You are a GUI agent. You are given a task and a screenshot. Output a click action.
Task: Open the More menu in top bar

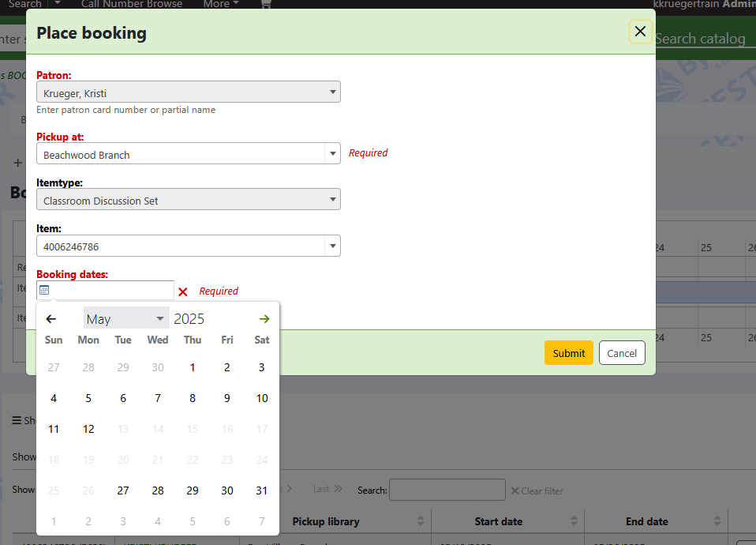tap(220, 4)
